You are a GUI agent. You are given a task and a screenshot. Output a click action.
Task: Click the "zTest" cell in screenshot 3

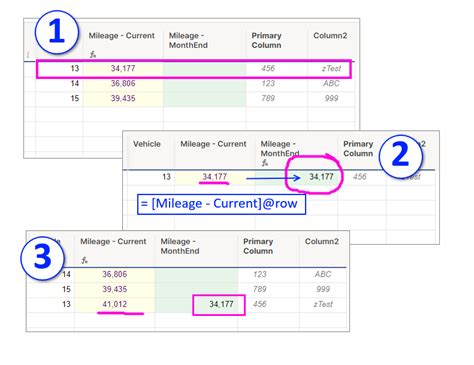point(323,305)
